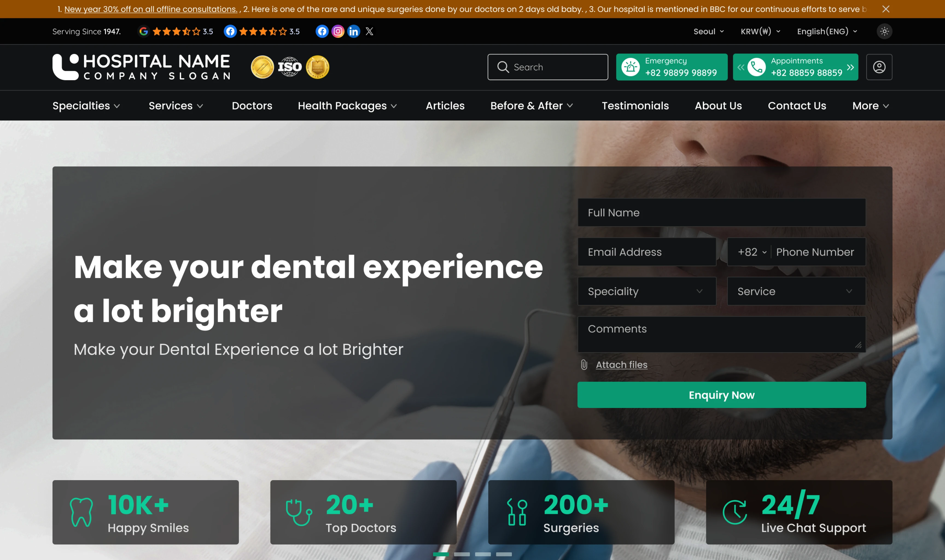
Task: Open the Seoul location dropdown
Action: [x=708, y=31]
